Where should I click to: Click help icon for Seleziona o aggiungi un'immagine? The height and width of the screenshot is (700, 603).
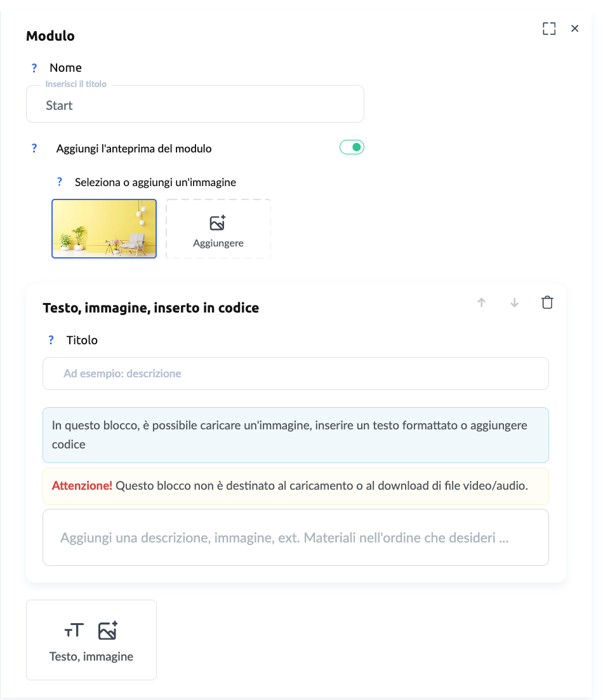60,182
